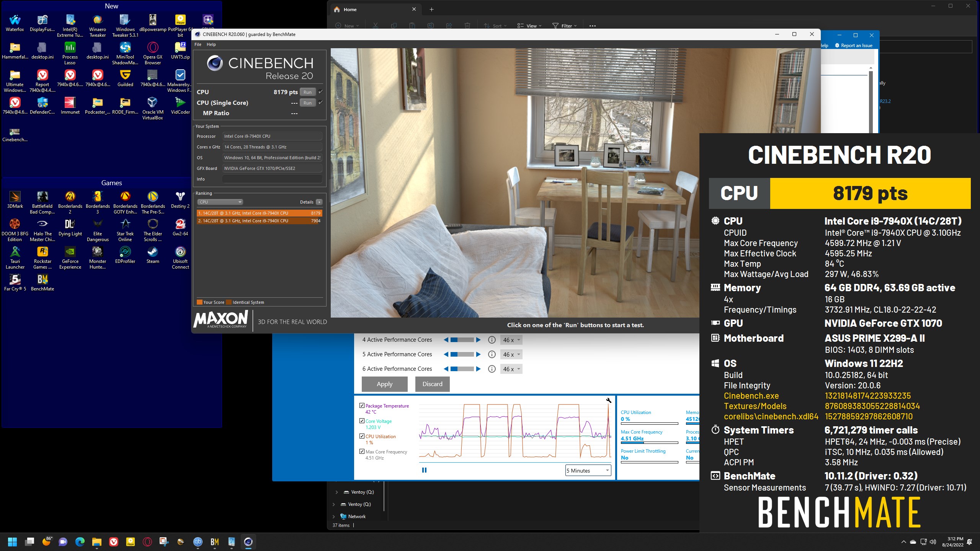Open Microsoft Edge from the taskbar

80,542
